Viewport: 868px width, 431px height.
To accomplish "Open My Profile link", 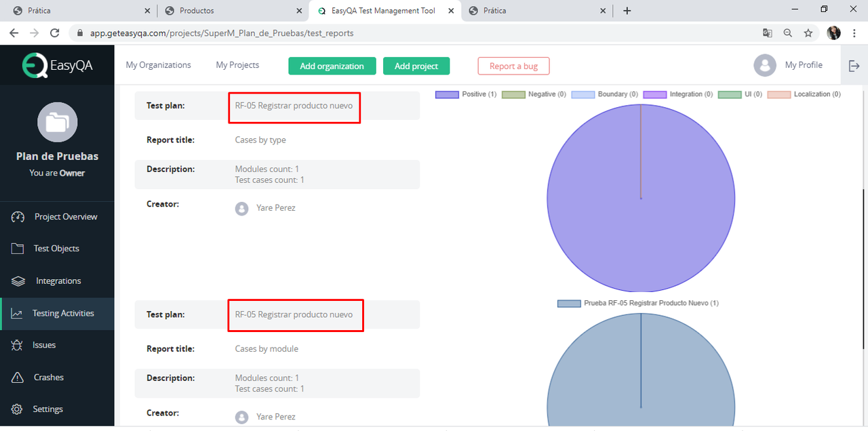I will click(804, 65).
